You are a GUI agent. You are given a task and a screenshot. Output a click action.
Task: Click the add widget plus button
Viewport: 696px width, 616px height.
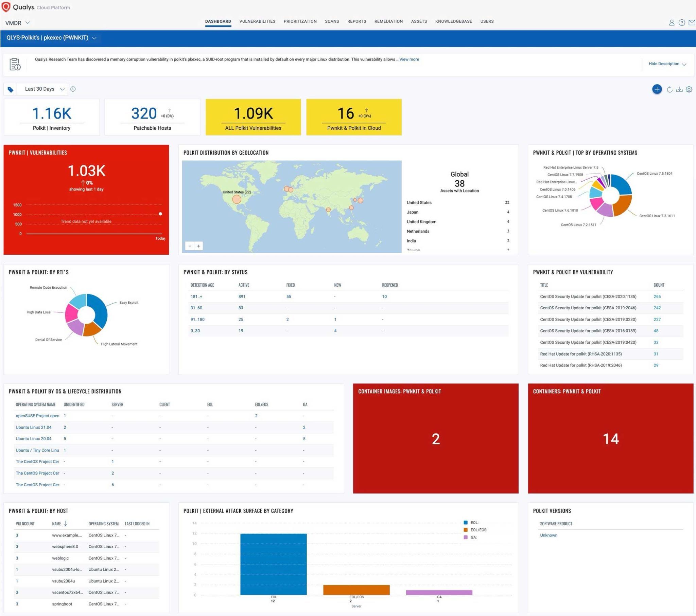coord(657,89)
